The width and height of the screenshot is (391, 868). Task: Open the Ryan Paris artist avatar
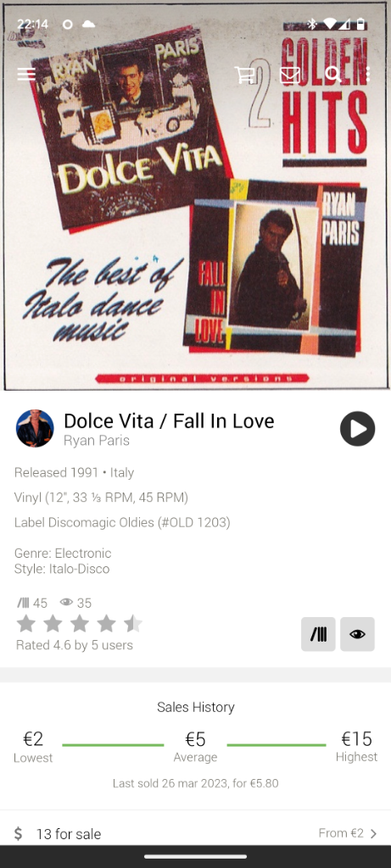pos(35,428)
